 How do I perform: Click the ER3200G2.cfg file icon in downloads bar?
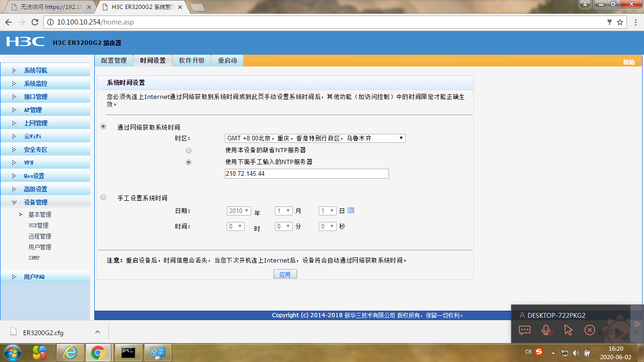(13, 332)
